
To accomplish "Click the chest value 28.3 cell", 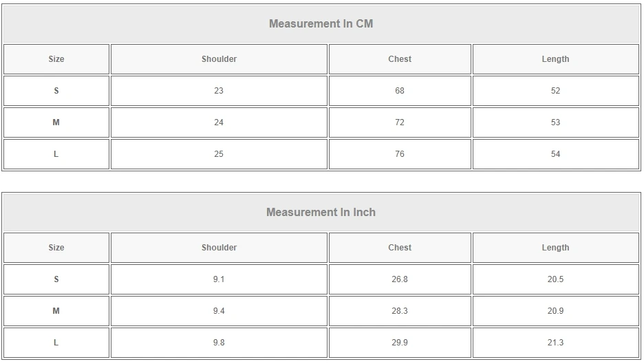I will click(x=400, y=311).
